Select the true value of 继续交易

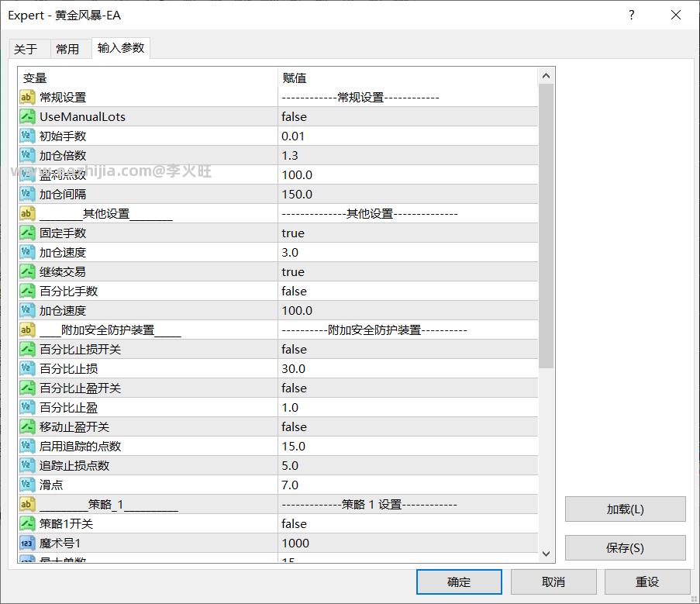coord(408,272)
